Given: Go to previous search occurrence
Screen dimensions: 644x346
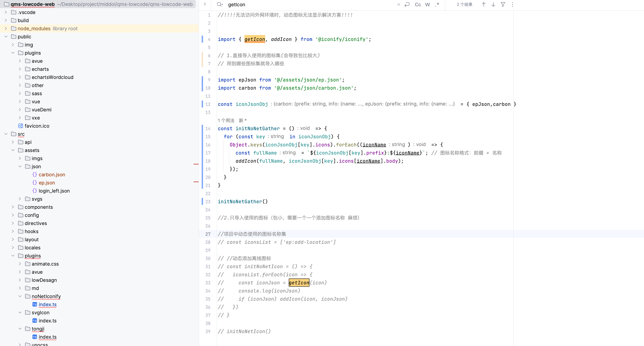Looking at the screenshot, I should 484,4.
